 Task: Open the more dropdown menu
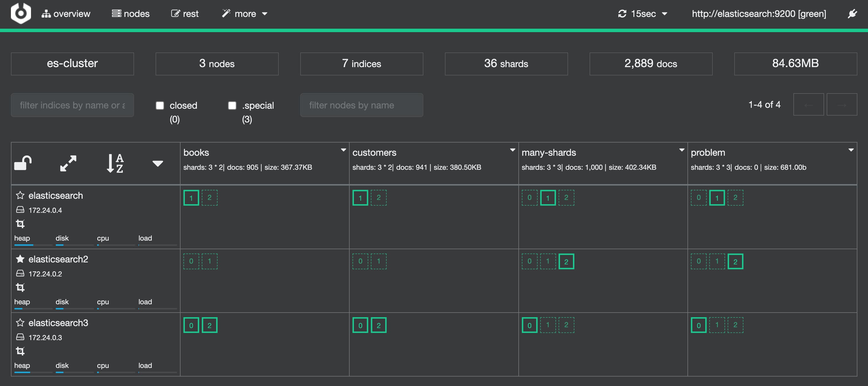tap(244, 13)
